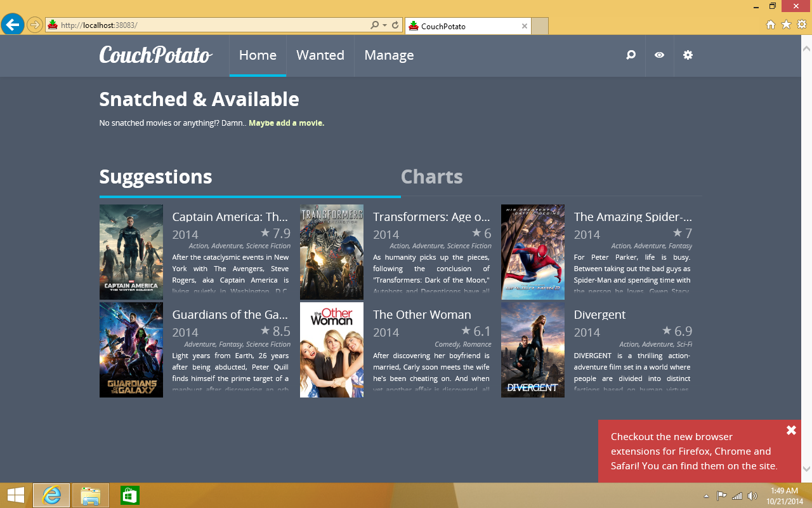Open browser favorites star icon
This screenshot has width=812, height=508.
786,25
